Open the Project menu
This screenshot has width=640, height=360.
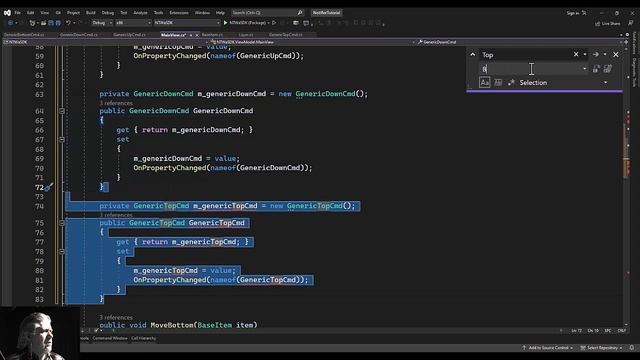point(73,13)
